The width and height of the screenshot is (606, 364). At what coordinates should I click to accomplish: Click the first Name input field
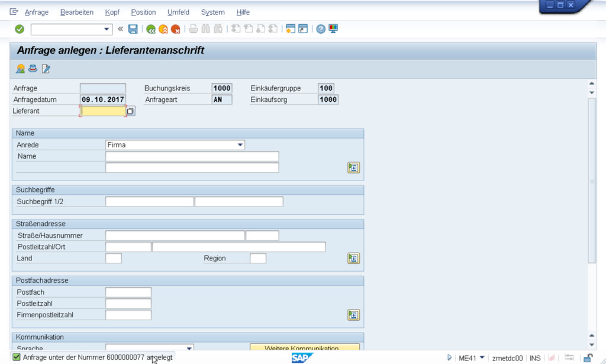coord(192,156)
